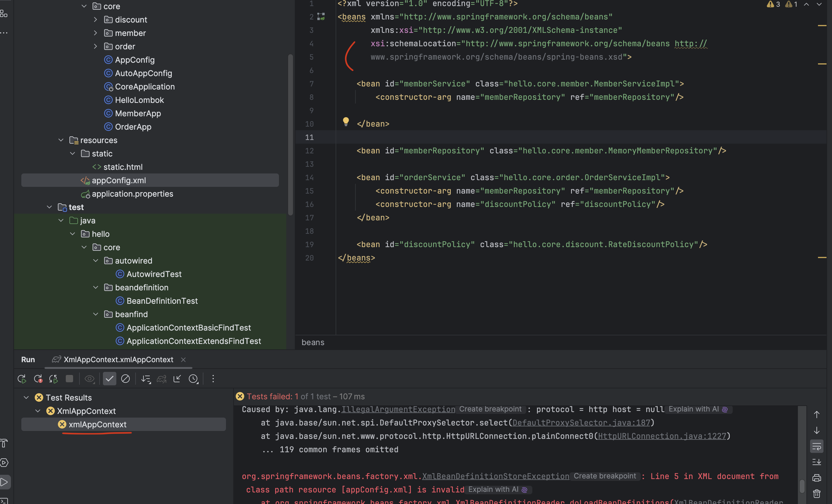Collapse the Test Results node

click(x=26, y=398)
